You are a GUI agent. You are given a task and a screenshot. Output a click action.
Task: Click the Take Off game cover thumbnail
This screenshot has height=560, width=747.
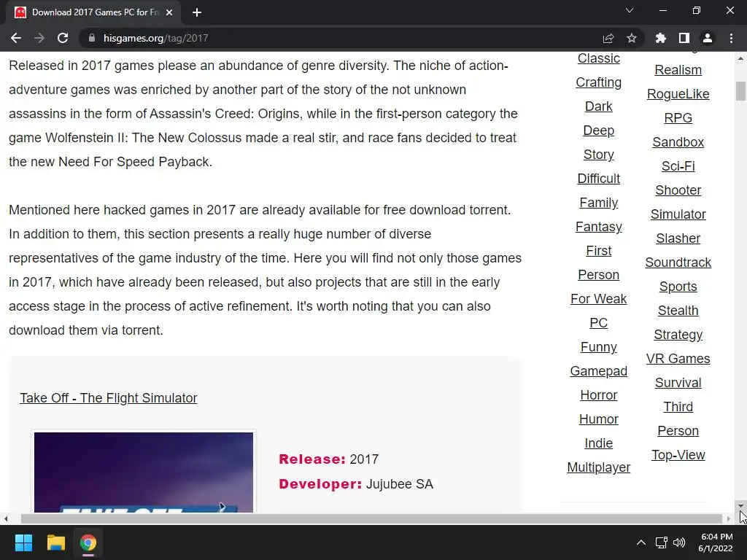[144, 472]
